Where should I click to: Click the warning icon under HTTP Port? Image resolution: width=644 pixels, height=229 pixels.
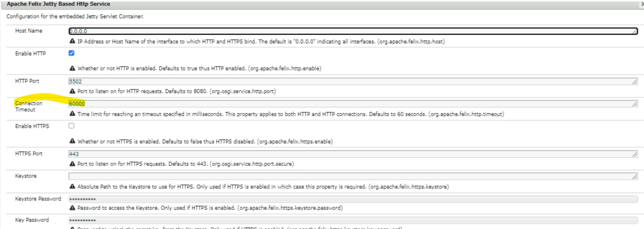click(x=72, y=91)
